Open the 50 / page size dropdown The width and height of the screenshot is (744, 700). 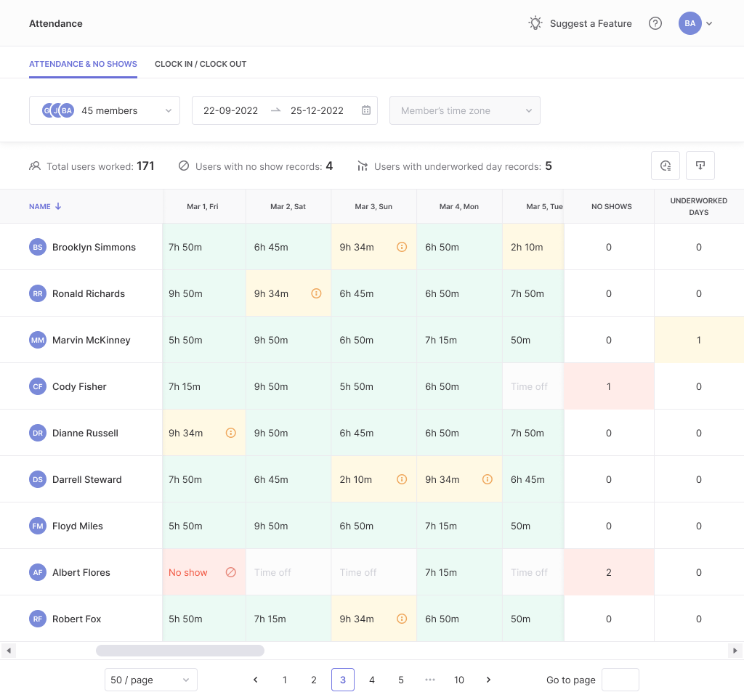point(151,680)
